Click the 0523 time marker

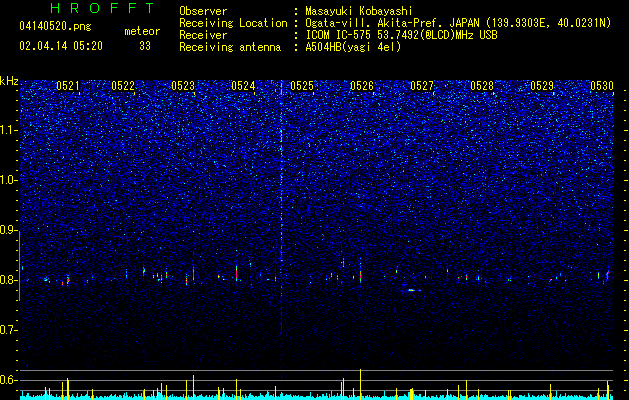(183, 86)
